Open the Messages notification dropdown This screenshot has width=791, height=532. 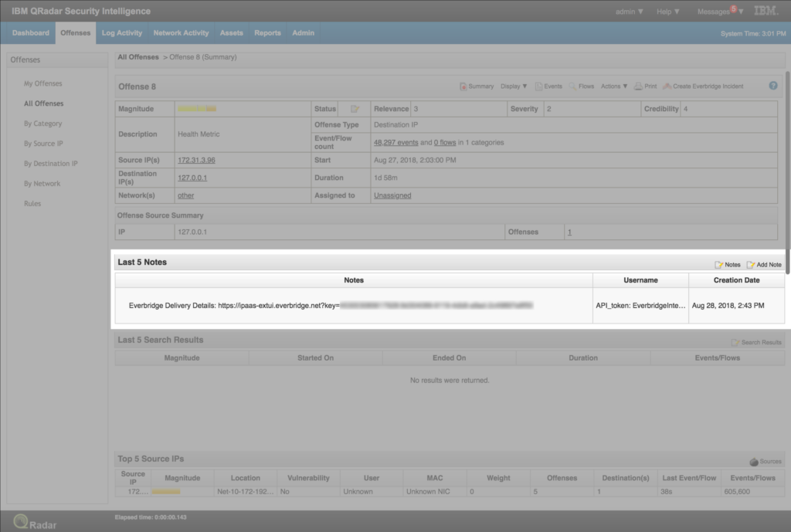coord(720,11)
